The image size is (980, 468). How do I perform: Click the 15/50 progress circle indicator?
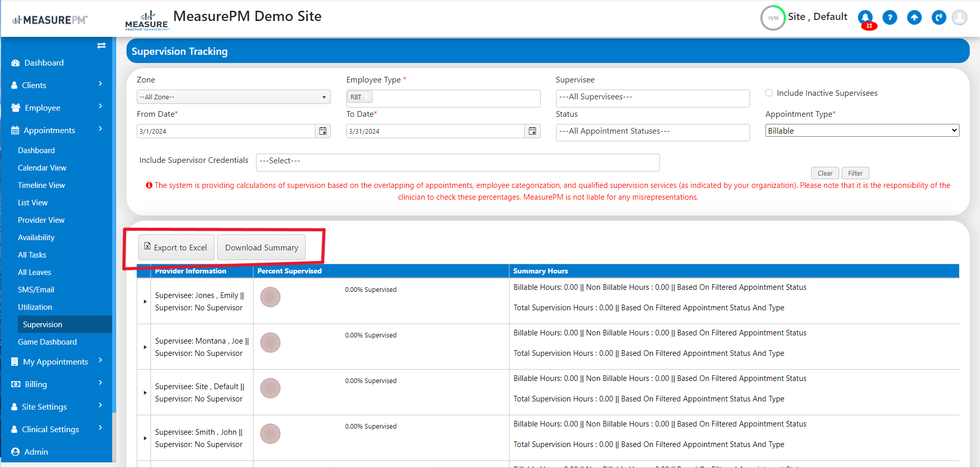(x=773, y=18)
